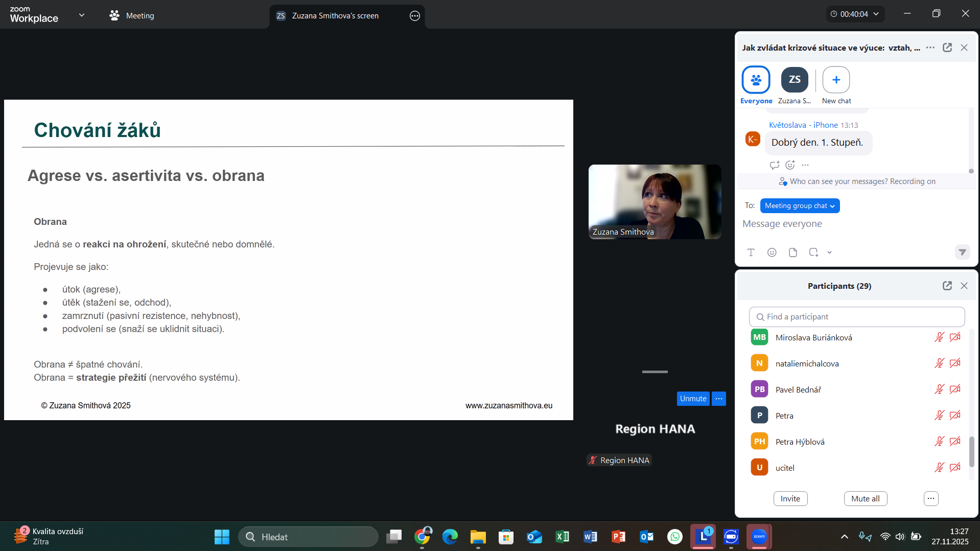Pop out the Participants panel
Viewport: 980px width, 551px height.
pos(947,286)
